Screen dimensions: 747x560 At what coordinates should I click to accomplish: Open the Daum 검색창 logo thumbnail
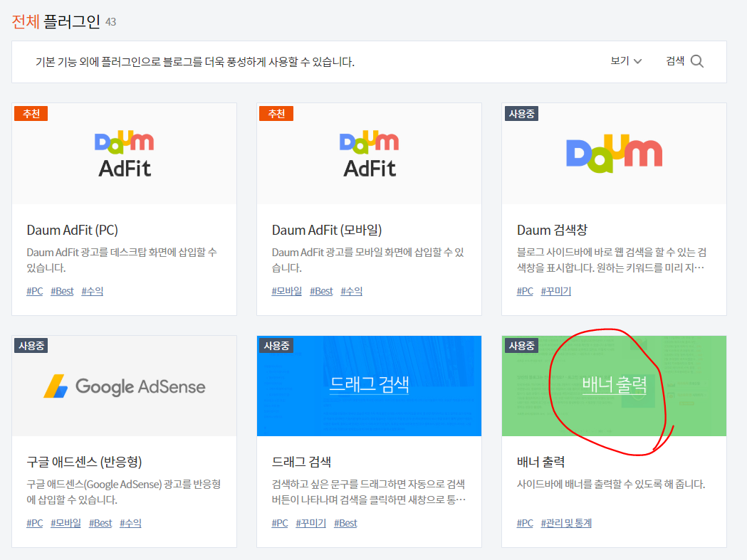pyautogui.click(x=614, y=154)
